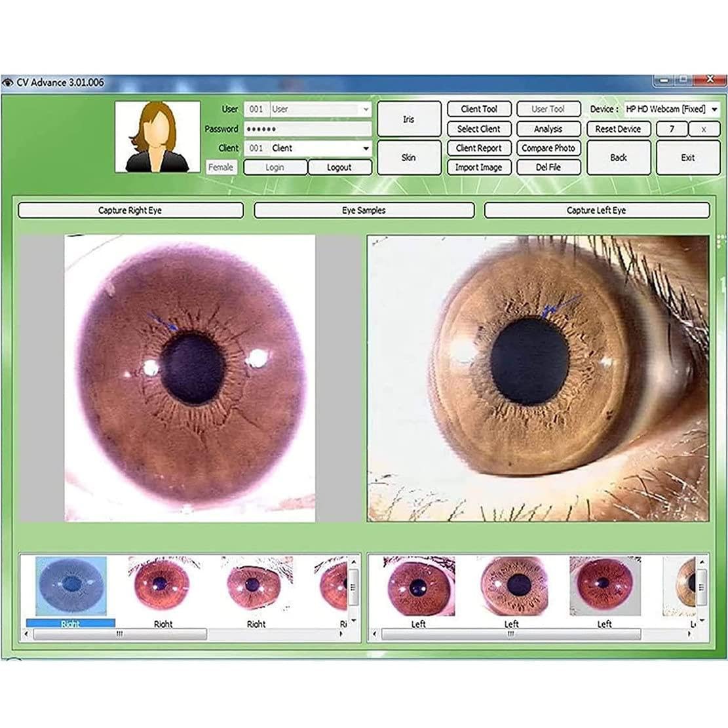The image size is (728, 728).
Task: Click the Del File button
Action: point(548,167)
